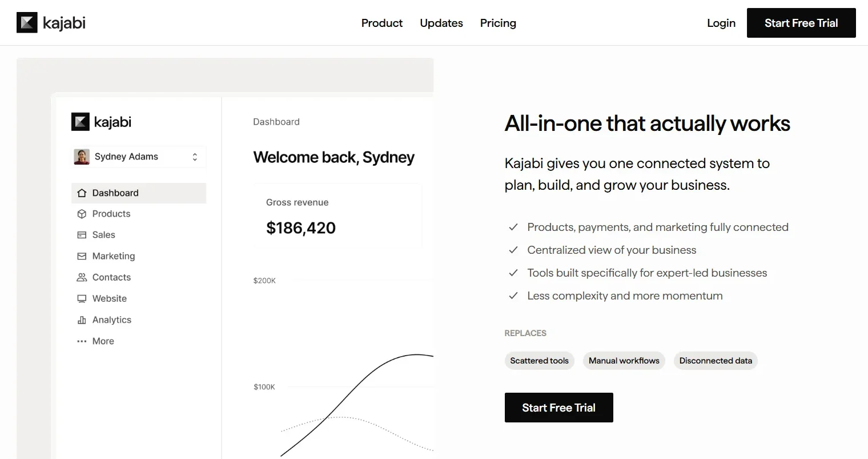Click the Analytics bar chart icon
This screenshot has width=868, height=459.
(82, 320)
